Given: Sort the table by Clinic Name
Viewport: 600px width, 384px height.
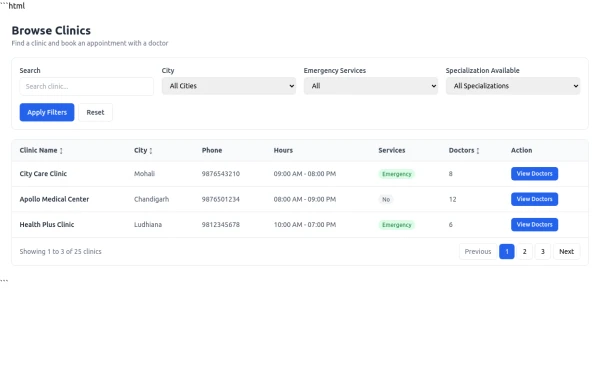Looking at the screenshot, I should point(41,150).
